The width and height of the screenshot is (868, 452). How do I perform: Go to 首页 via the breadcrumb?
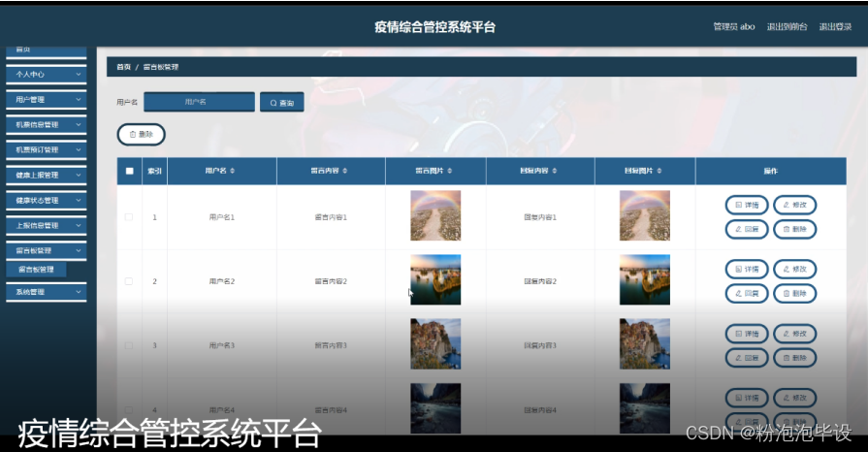pyautogui.click(x=123, y=67)
